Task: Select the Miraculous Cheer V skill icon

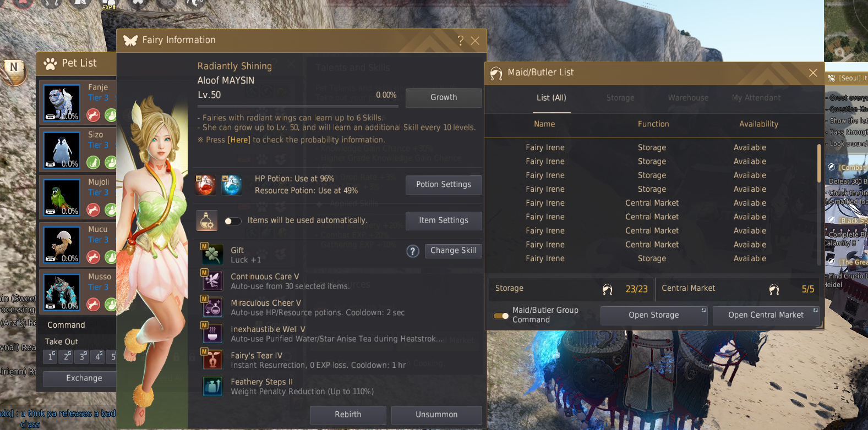Action: coord(212,307)
